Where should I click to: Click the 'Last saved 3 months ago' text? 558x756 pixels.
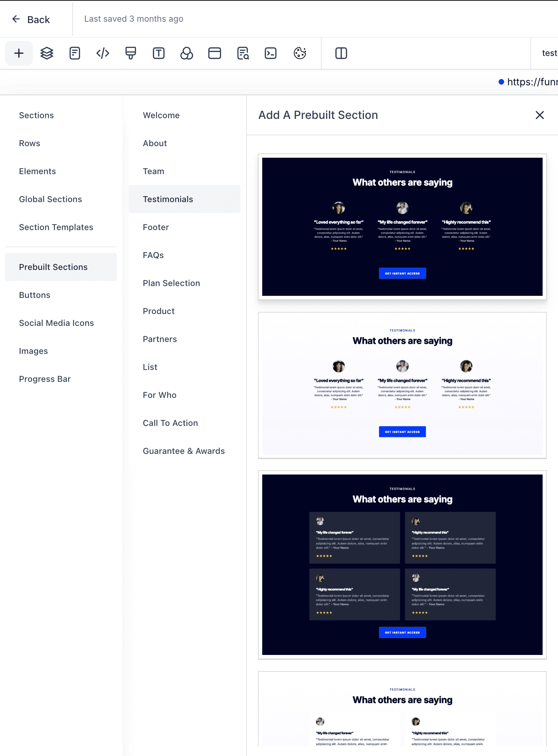tap(134, 19)
